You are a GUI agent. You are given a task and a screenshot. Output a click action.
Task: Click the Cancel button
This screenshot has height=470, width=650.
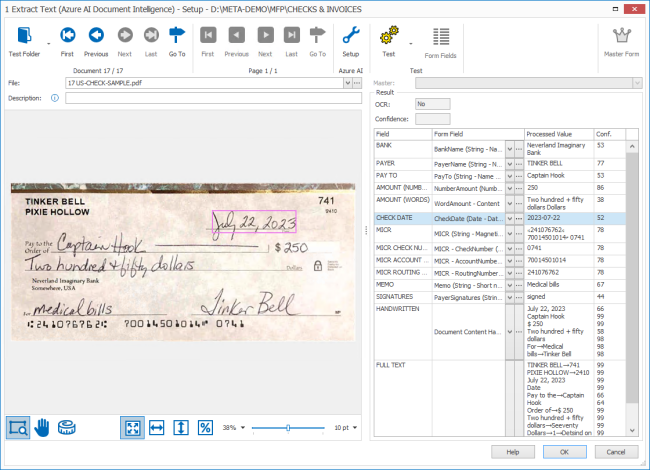click(x=617, y=452)
